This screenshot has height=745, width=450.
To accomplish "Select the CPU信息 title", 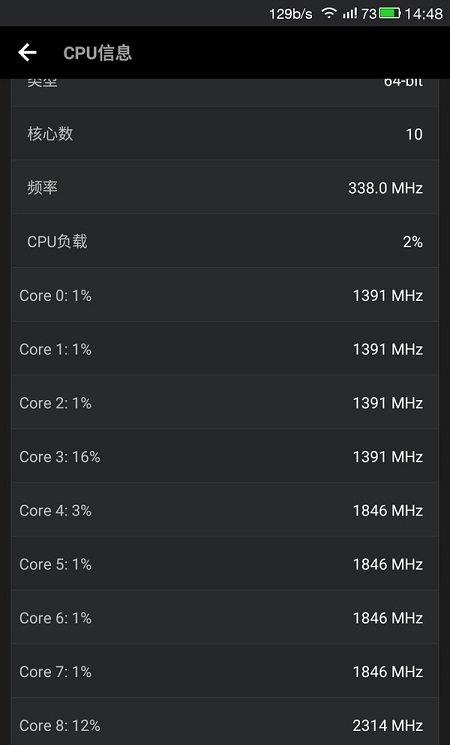I will 97,53.
